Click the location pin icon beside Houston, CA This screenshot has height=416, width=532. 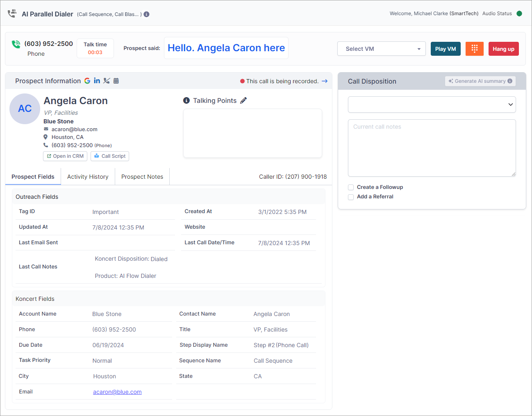45,137
